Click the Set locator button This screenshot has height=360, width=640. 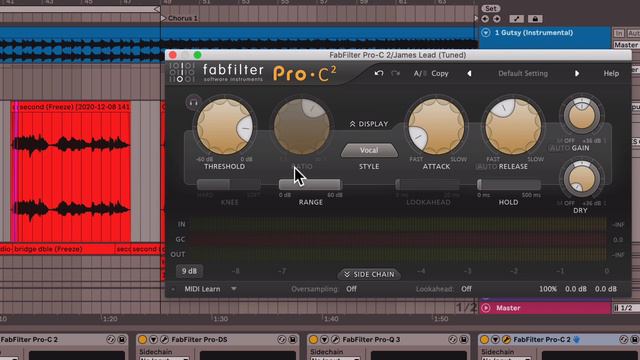click(x=490, y=9)
